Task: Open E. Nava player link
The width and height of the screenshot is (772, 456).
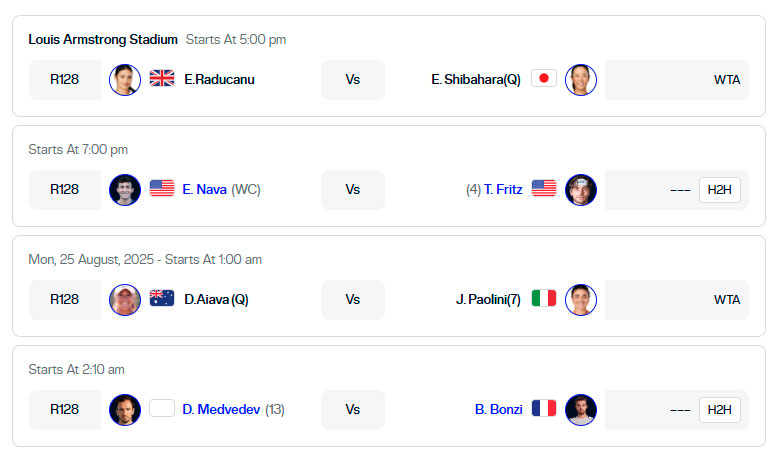Action: coord(204,190)
